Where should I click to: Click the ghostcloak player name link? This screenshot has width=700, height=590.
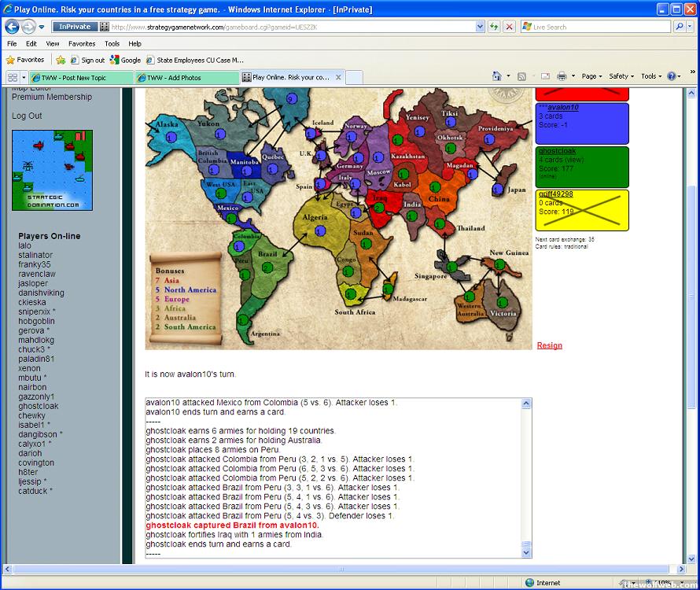coord(557,151)
